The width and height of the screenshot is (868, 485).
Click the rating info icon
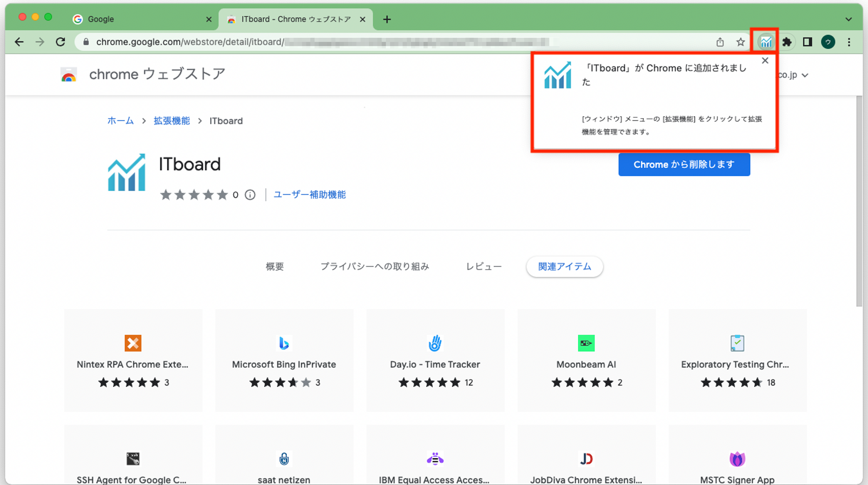(x=250, y=195)
